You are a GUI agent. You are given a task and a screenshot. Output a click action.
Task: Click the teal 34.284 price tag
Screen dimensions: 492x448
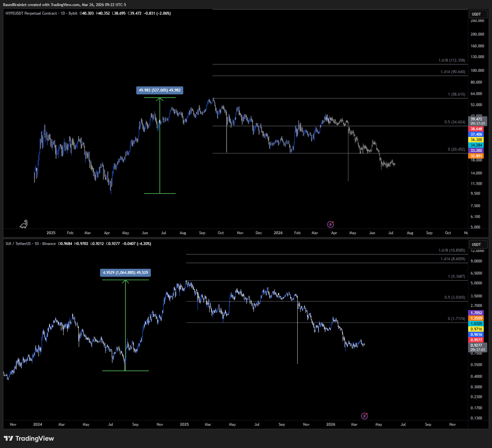pos(476,145)
